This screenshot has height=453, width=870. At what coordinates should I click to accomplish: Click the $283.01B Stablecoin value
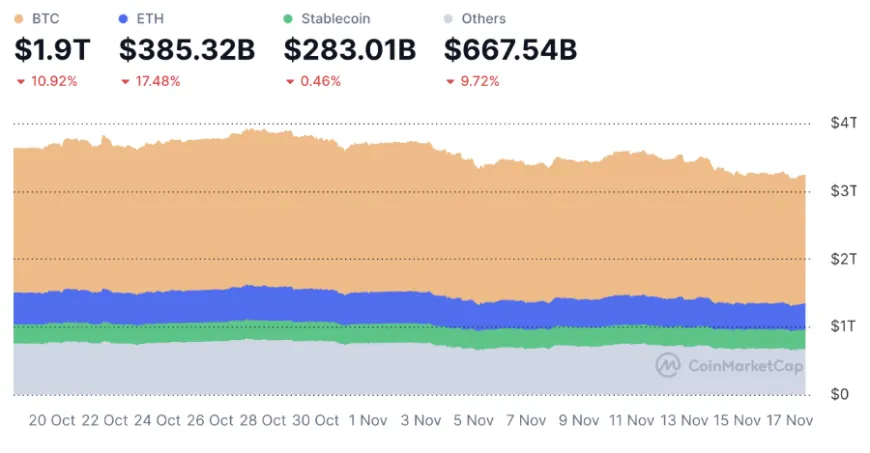350,49
